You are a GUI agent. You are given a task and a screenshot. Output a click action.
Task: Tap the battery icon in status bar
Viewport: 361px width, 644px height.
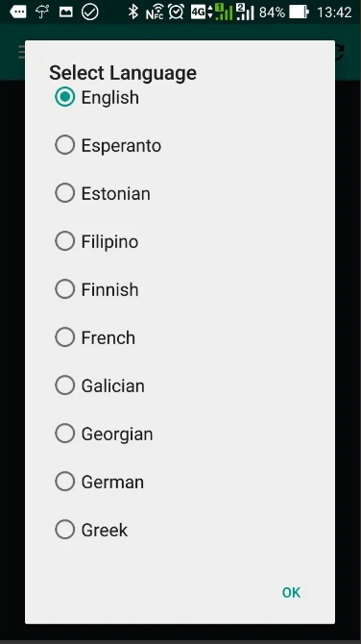click(x=299, y=12)
